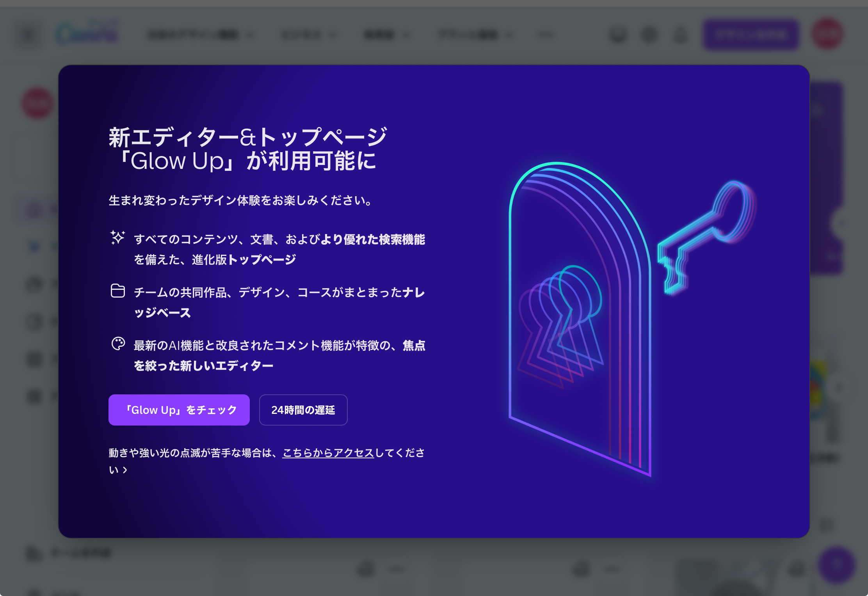The image size is (868, 596).
Task: Click the bell notifications icon in header
Action: (x=680, y=35)
